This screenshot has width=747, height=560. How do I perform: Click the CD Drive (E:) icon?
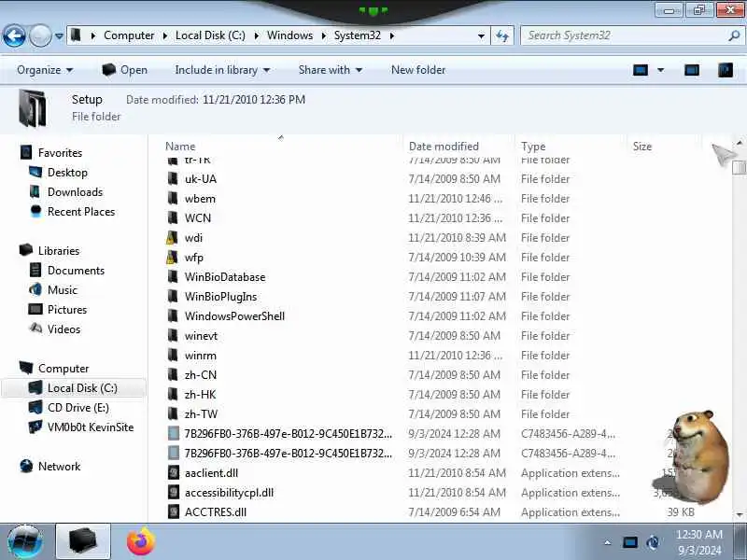coord(35,408)
